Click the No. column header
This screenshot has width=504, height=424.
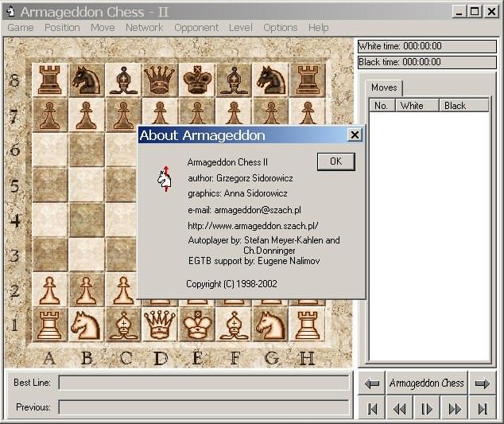point(382,106)
